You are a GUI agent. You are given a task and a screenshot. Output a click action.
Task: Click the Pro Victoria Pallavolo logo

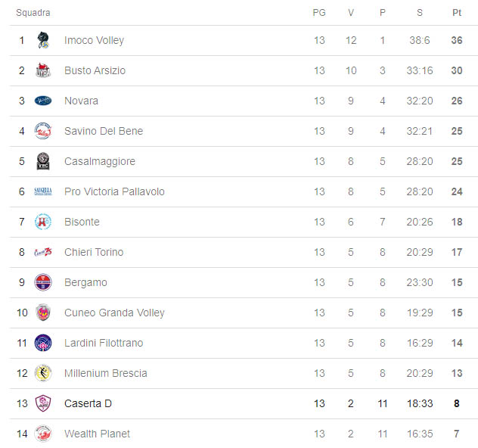pyautogui.click(x=43, y=191)
